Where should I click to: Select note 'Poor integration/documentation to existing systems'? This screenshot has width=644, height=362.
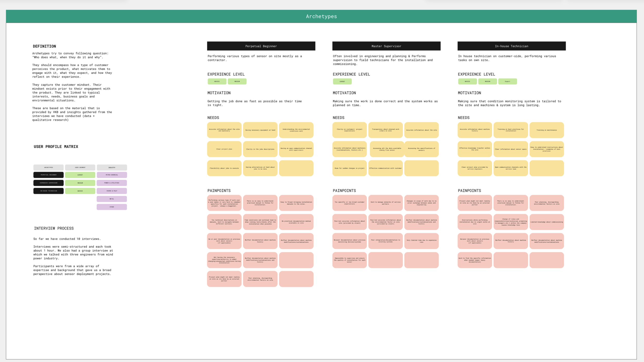(x=385, y=241)
